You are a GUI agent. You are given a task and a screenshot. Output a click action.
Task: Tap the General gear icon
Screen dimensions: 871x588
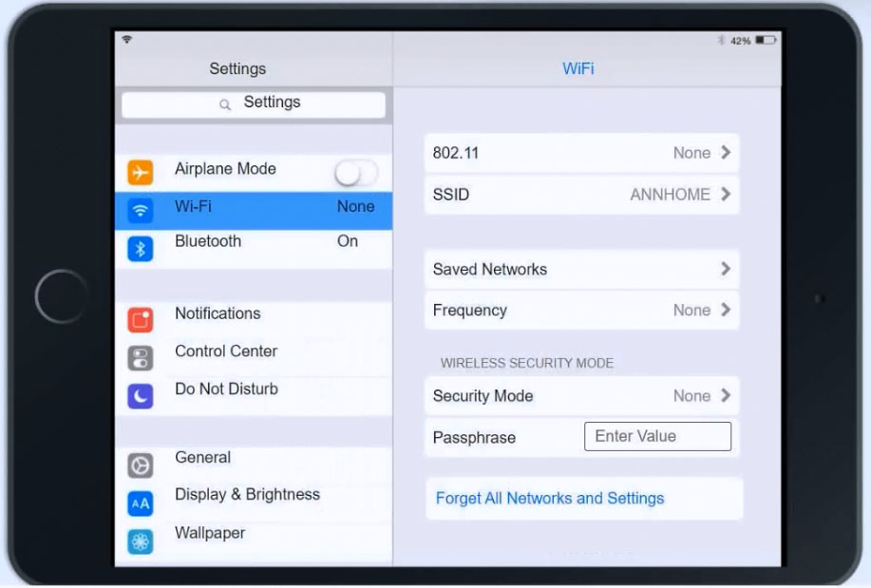point(140,465)
